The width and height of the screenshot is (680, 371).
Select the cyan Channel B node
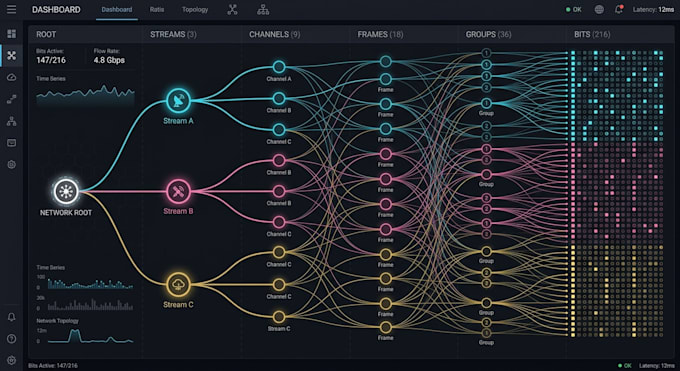point(279,98)
